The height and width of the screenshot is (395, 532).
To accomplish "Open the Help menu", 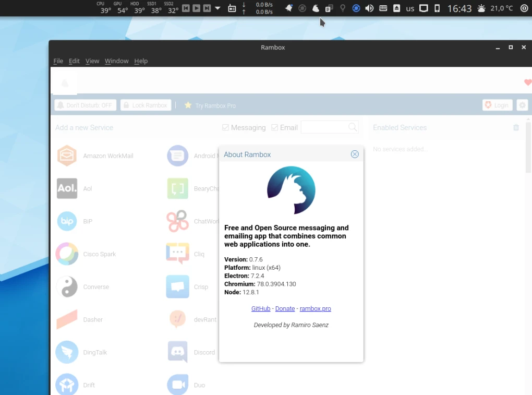I will click(141, 61).
